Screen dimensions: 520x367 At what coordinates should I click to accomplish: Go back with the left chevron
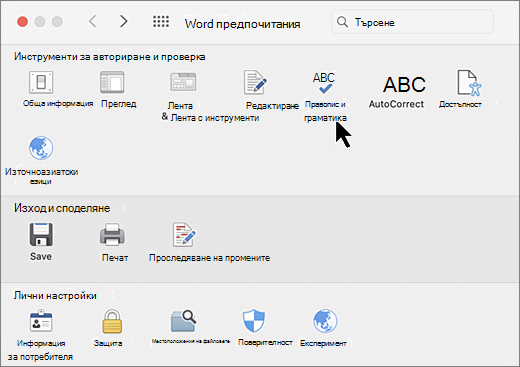[x=93, y=22]
